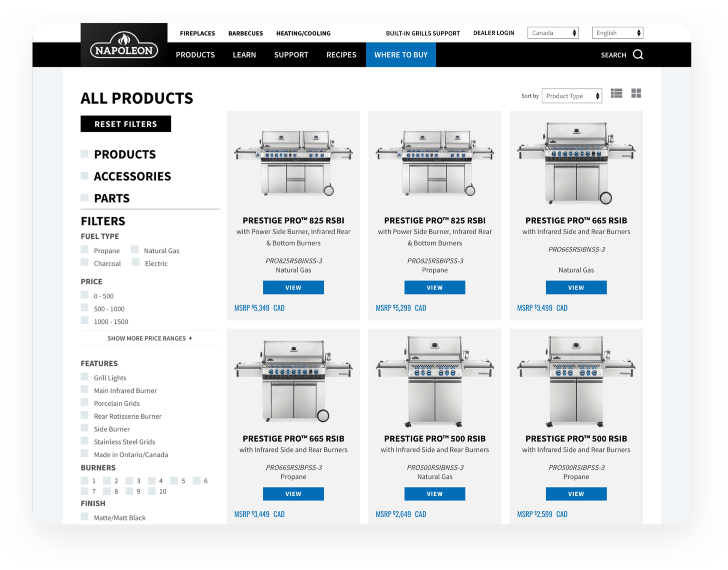
Task: Tick the 500 - 1000 price checkbox
Action: (x=85, y=308)
